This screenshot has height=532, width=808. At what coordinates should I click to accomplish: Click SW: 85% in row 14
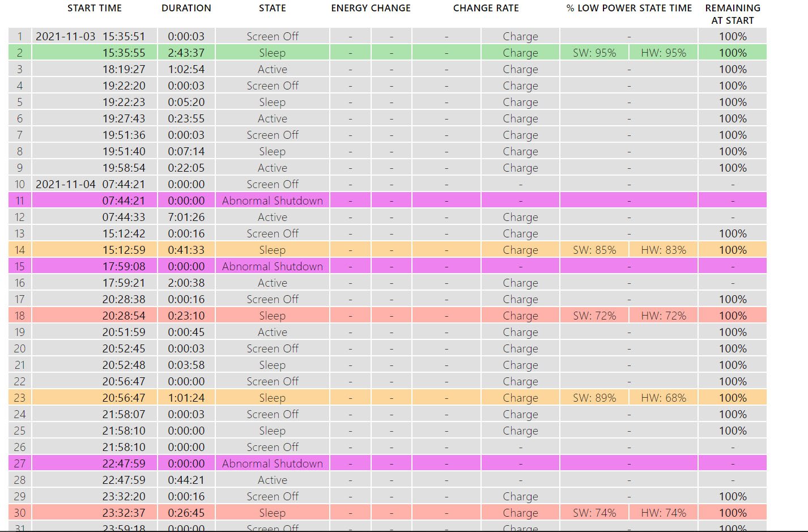[x=594, y=250]
